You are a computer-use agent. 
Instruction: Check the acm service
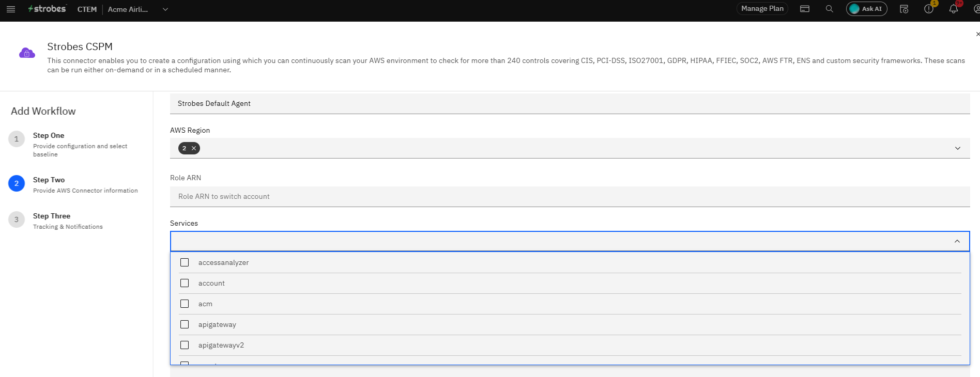point(185,304)
